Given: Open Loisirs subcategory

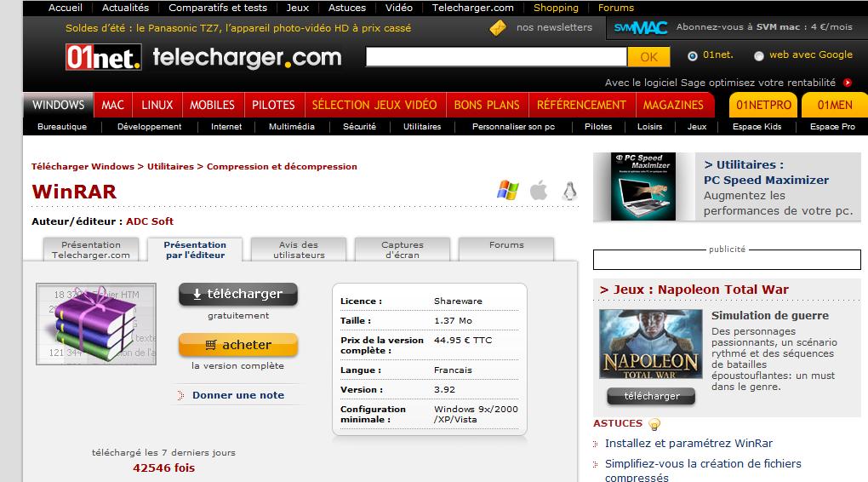Looking at the screenshot, I should click(x=650, y=126).
